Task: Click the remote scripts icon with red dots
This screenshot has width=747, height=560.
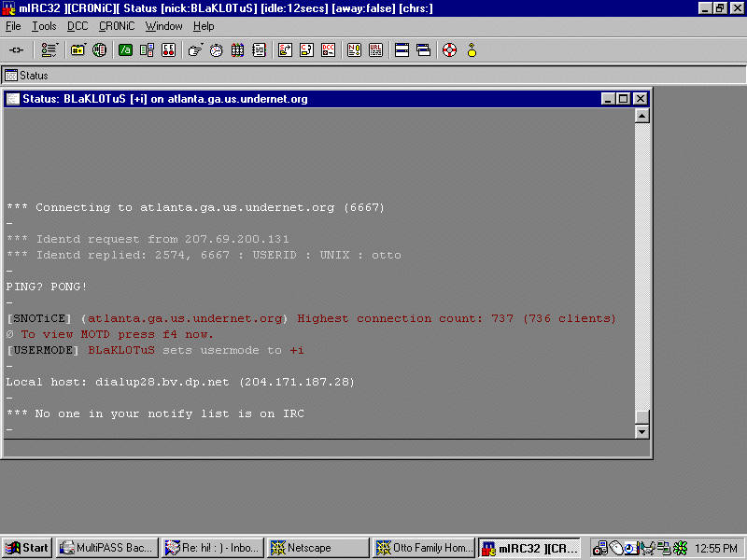Action: coord(169,50)
